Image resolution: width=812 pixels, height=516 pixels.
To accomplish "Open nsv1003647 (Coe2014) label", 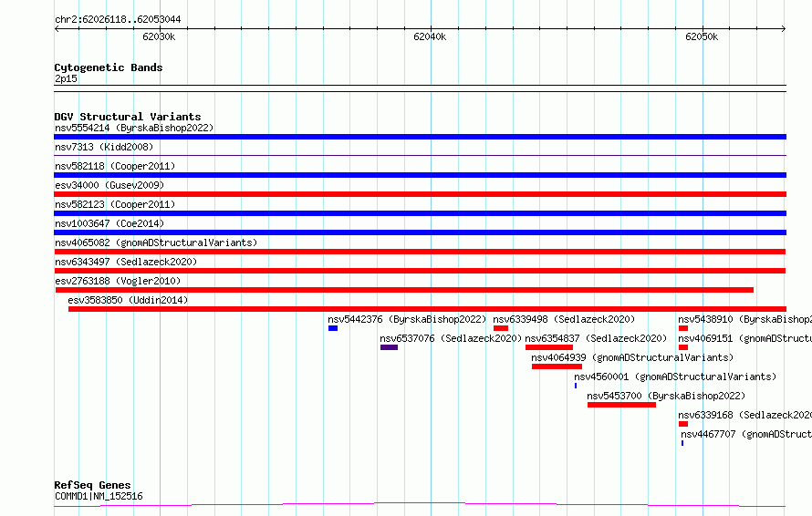I will 109,223.
